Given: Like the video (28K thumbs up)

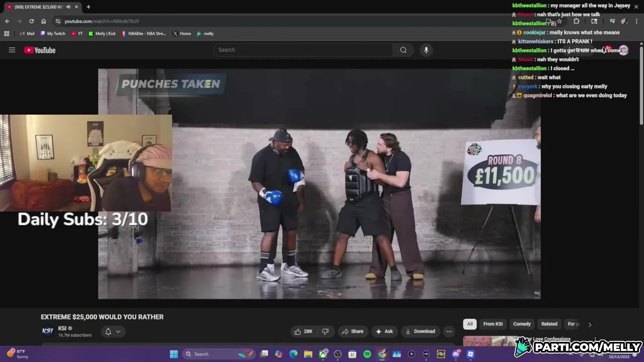Looking at the screenshot, I should [x=303, y=331].
